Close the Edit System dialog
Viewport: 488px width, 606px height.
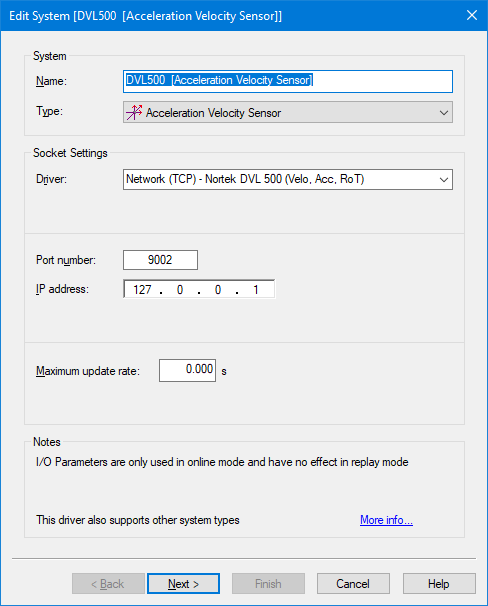(x=472, y=15)
